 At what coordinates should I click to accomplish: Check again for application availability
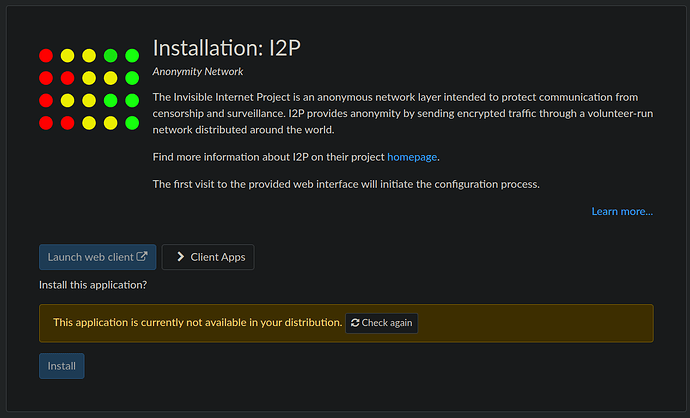coord(382,323)
